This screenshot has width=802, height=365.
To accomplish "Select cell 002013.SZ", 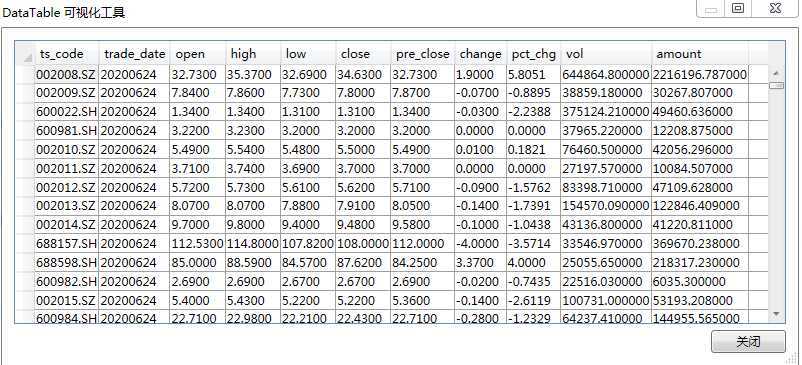I will (x=66, y=206).
